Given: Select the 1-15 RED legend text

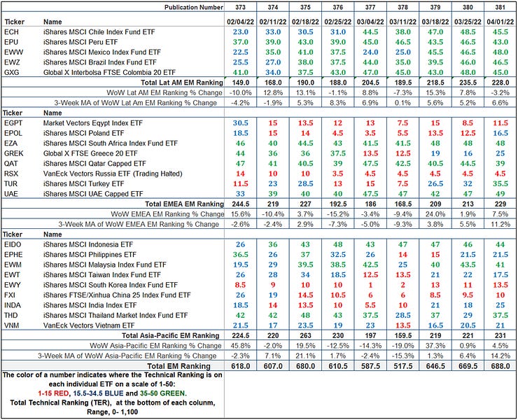Looking at the screenshot, I should pos(53,393).
